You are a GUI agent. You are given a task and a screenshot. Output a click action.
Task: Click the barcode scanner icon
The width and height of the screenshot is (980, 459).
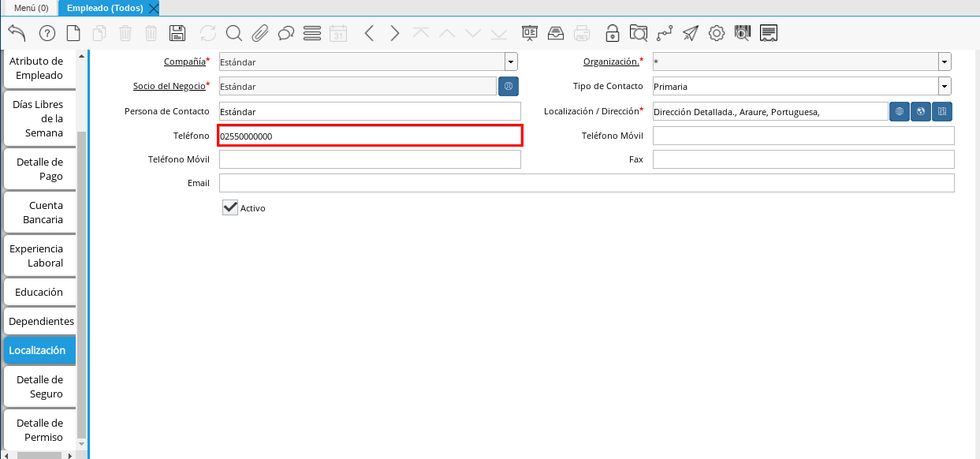point(743,33)
